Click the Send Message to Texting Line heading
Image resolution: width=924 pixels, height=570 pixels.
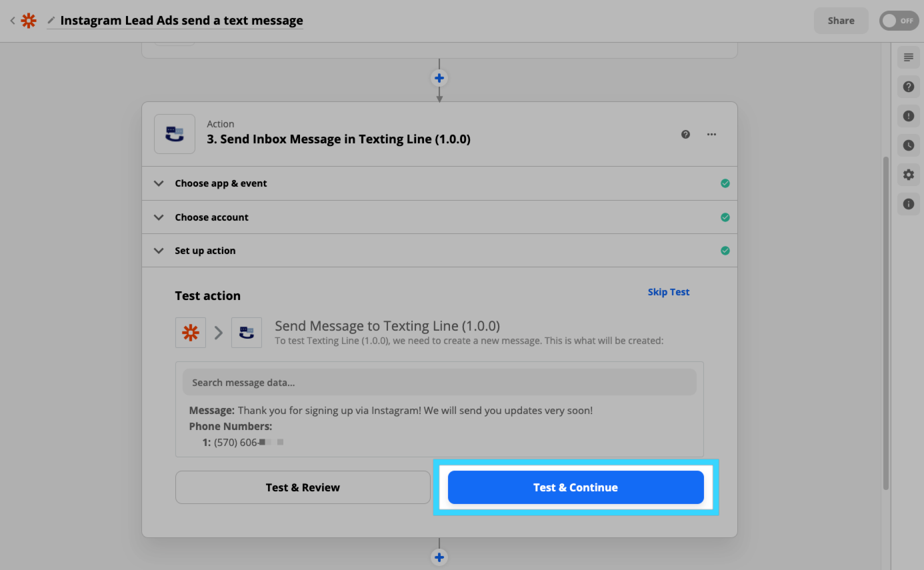[x=387, y=326]
